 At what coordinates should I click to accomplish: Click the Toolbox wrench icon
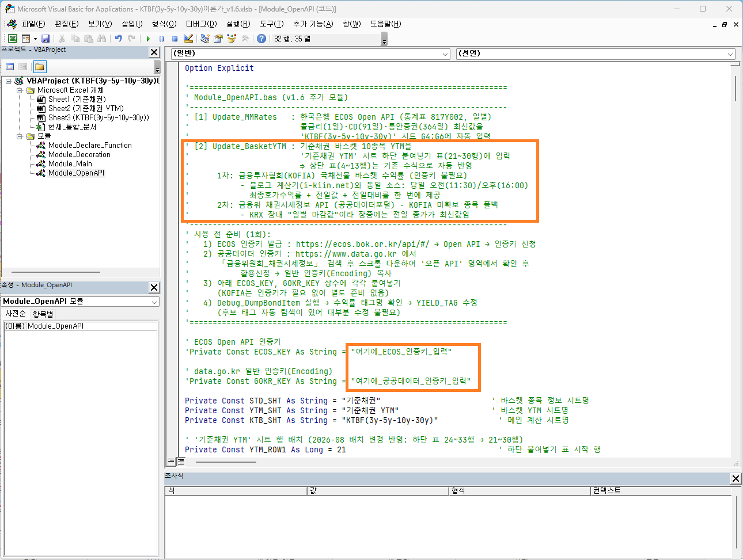(x=245, y=39)
